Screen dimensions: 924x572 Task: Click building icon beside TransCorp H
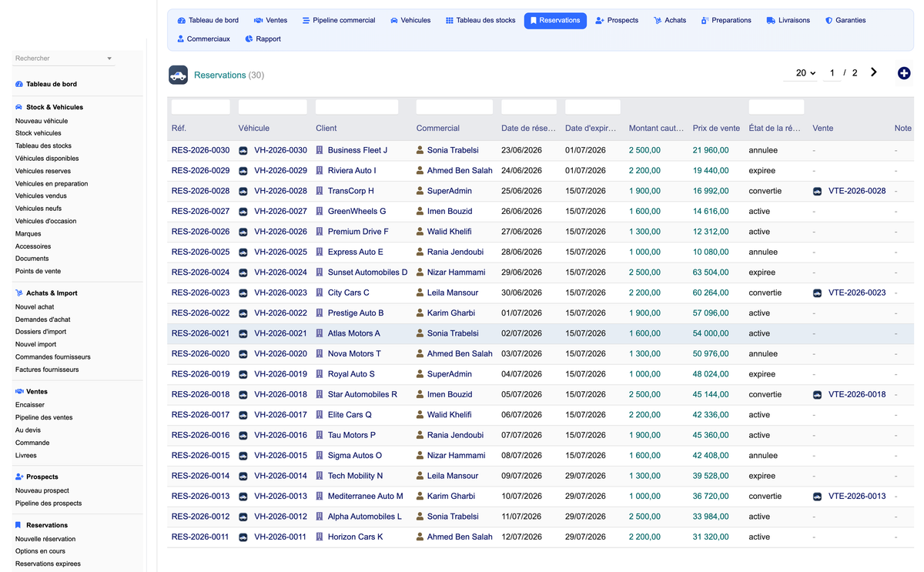click(320, 191)
